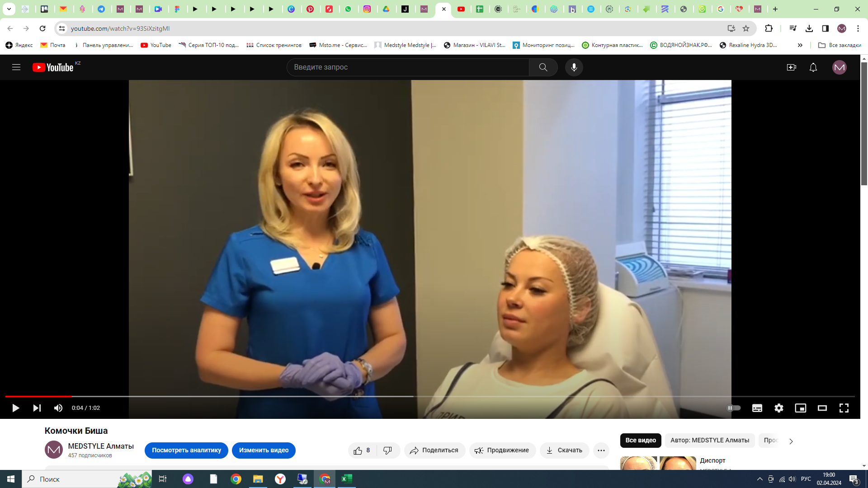This screenshot has width=868, height=488.
Task: Open the Create video menu
Action: [x=791, y=67]
